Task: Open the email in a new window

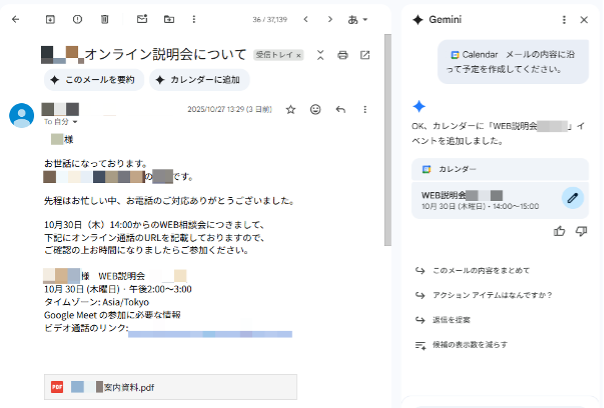Action: click(x=365, y=55)
